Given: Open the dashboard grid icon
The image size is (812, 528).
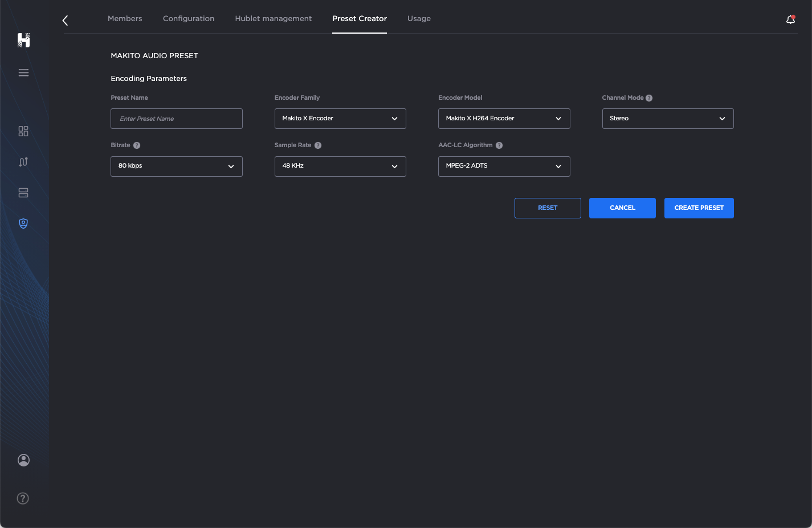Looking at the screenshot, I should (23, 131).
